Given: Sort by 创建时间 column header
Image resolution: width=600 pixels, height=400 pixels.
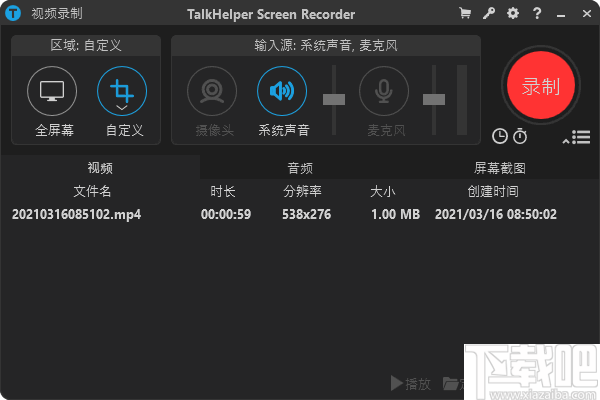Looking at the screenshot, I should tap(493, 191).
